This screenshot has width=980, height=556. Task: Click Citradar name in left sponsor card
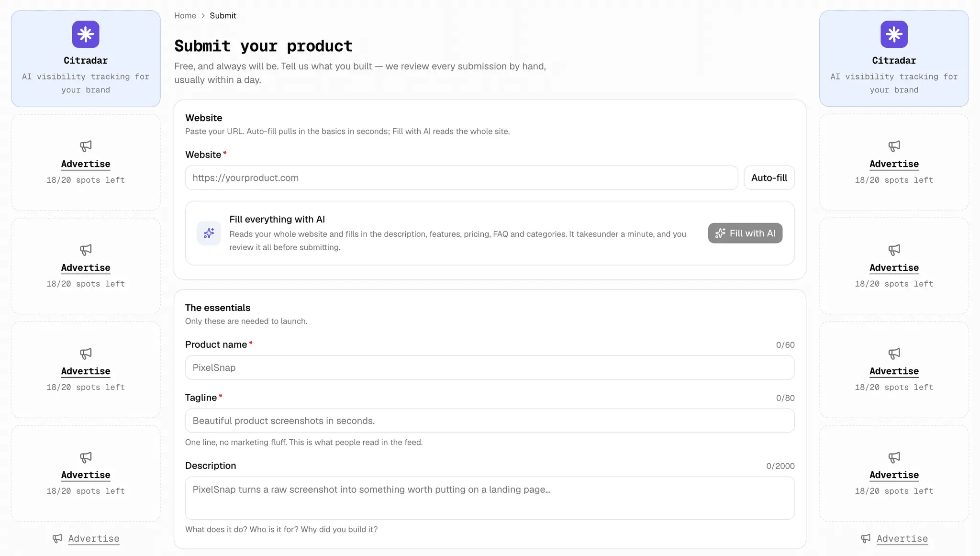[x=86, y=61]
